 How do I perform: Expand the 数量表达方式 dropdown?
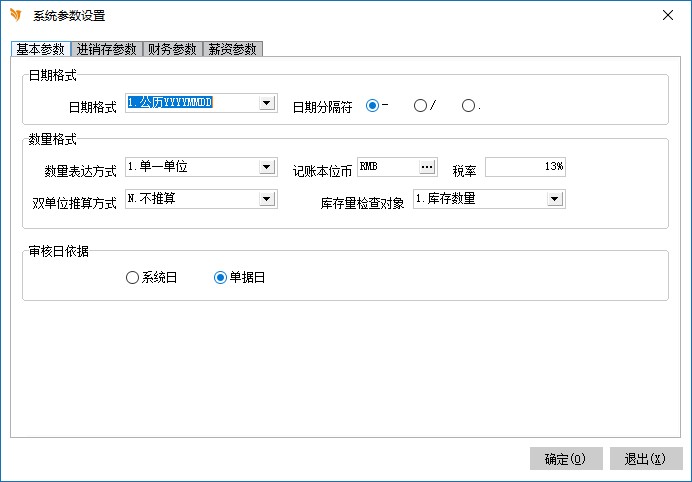tap(266, 167)
